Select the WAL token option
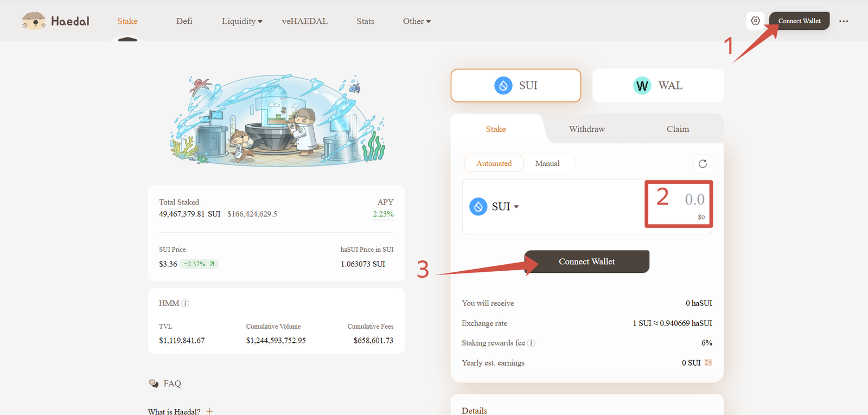 (658, 86)
